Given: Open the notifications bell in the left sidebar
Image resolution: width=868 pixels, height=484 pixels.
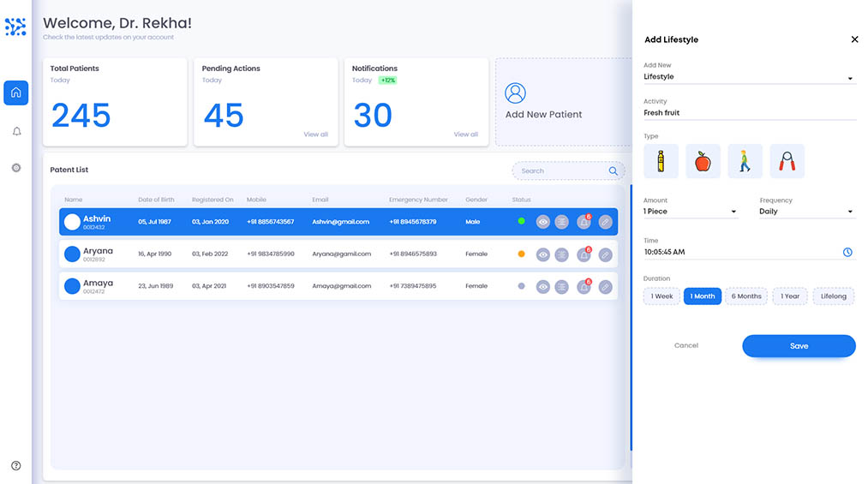Looking at the screenshot, I should [x=16, y=131].
